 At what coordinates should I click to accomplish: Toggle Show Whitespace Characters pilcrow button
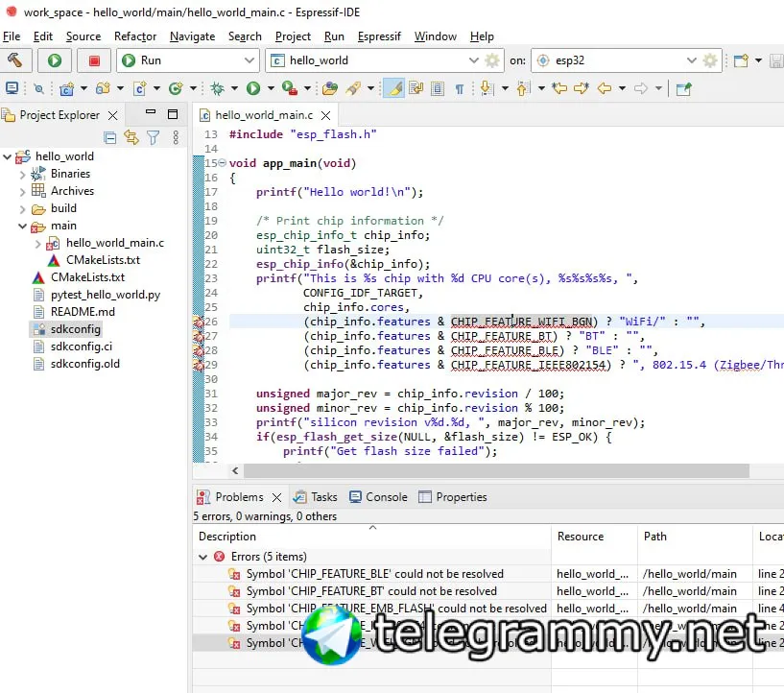[x=460, y=88]
